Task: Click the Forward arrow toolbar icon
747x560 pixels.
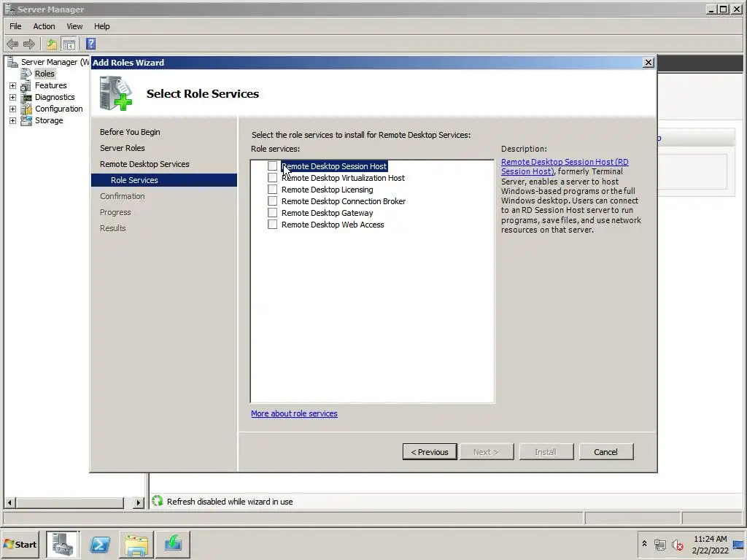Action: coord(29,44)
